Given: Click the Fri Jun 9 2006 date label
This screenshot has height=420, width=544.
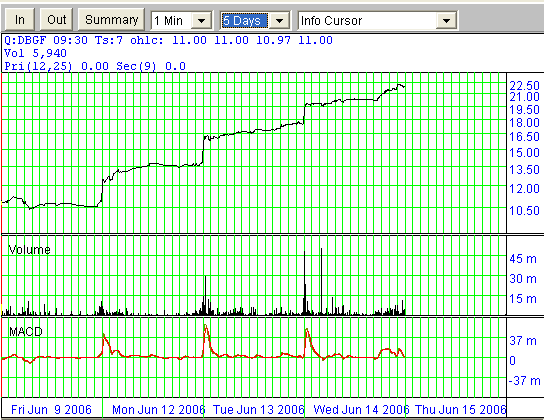Looking at the screenshot, I should pos(51,410).
